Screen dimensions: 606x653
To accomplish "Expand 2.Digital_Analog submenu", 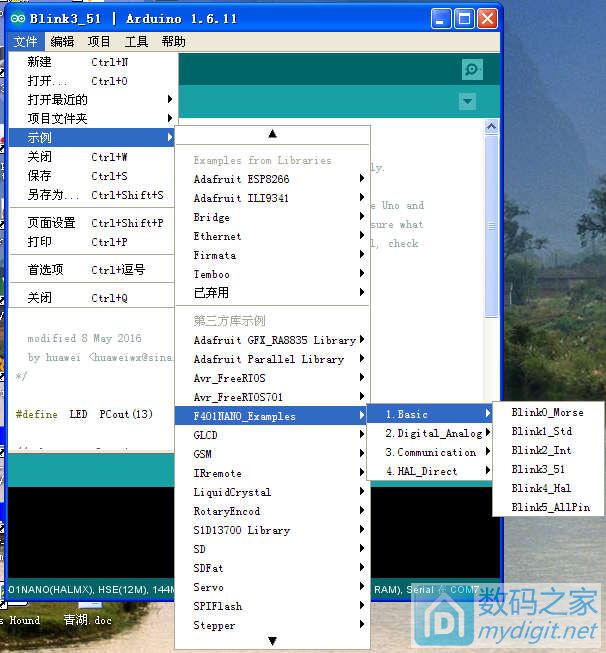I will [433, 433].
